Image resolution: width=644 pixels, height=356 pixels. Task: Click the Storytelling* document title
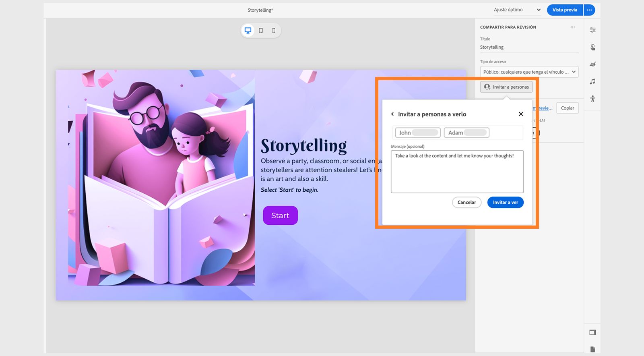pos(260,10)
